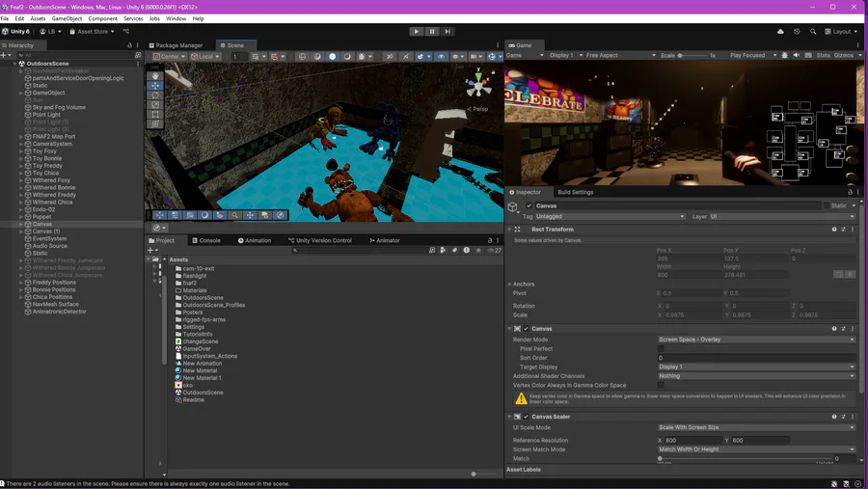The image size is (868, 489).
Task: Open Play Focused dropdown
Action: pyautogui.click(x=753, y=55)
